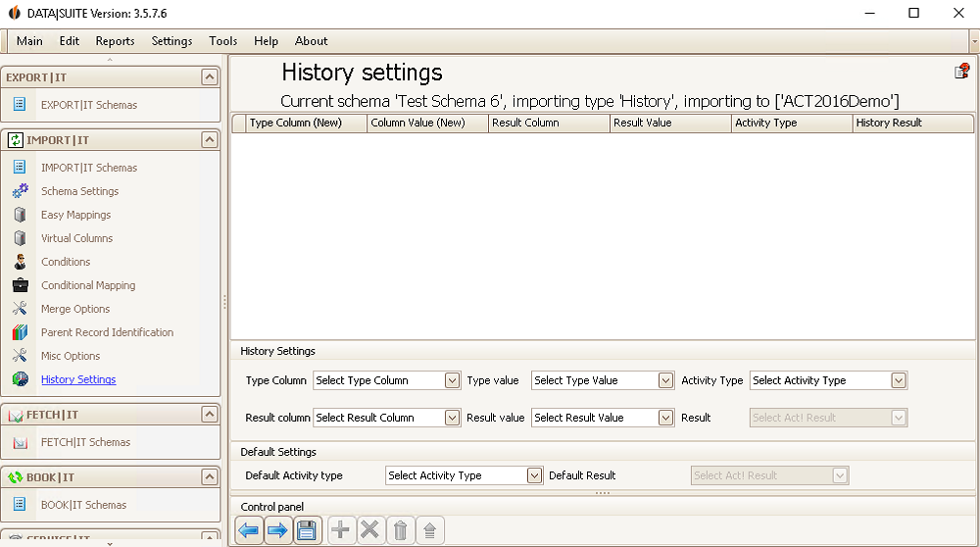This screenshot has width=980, height=547.
Task: Click the upload arrow icon in Control panel
Action: point(429,530)
